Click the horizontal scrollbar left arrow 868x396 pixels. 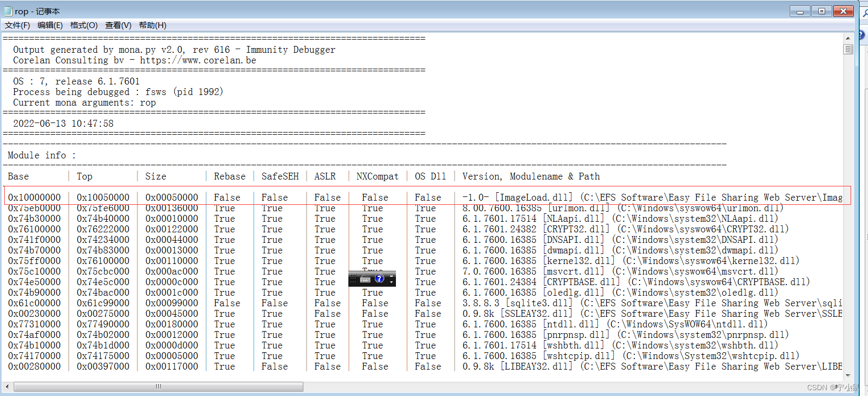click(x=7, y=386)
